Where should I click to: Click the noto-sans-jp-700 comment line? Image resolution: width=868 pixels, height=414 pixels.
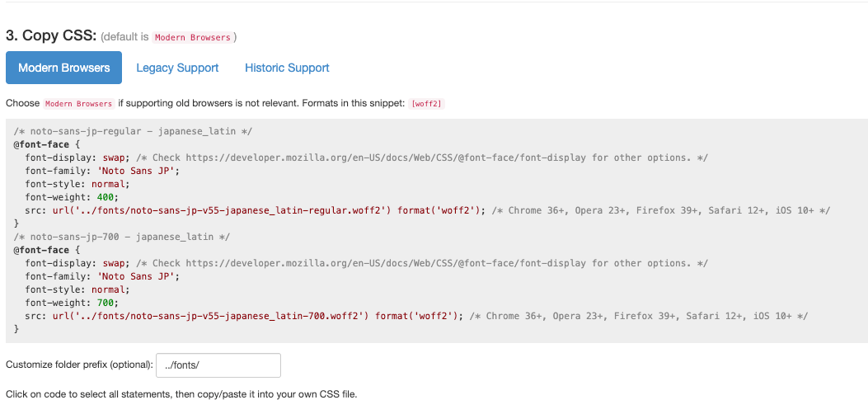click(x=121, y=237)
